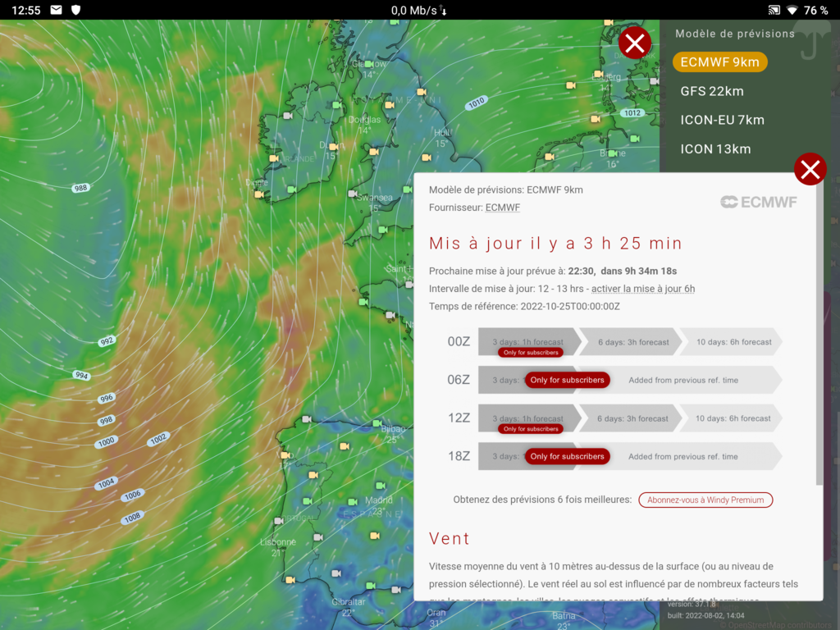Tap the Gibraltar city label on map

[x=348, y=601]
